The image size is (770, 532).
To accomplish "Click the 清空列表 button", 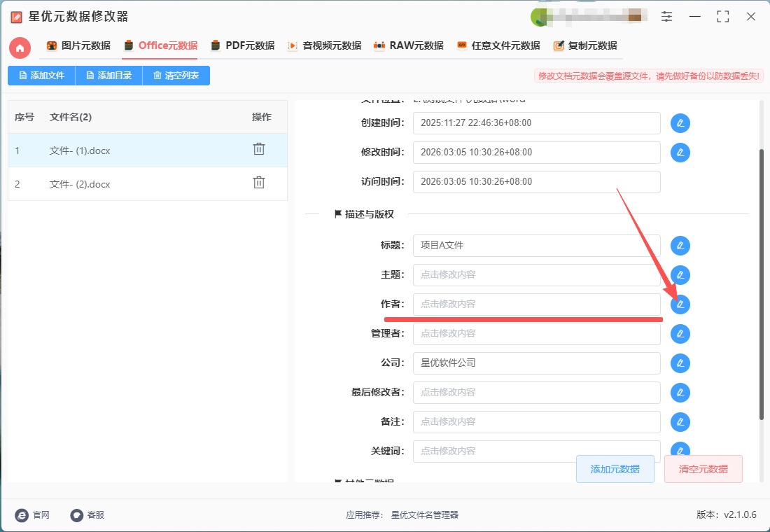I will click(176, 76).
